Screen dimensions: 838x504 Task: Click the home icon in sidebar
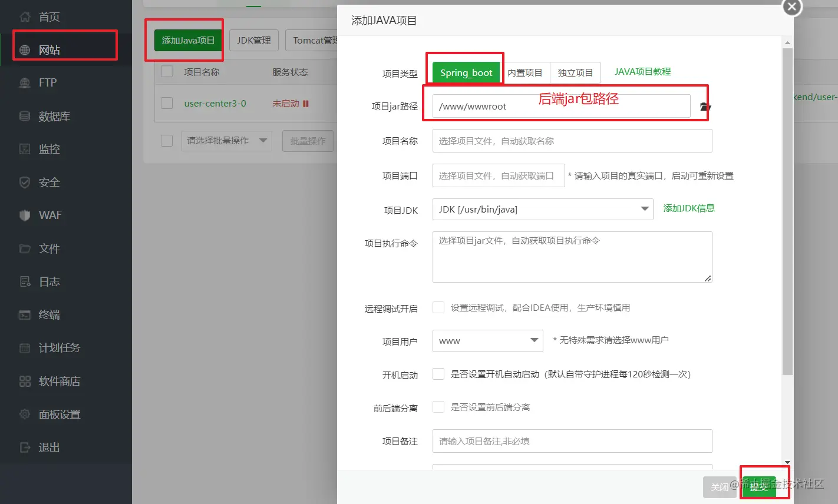point(25,16)
